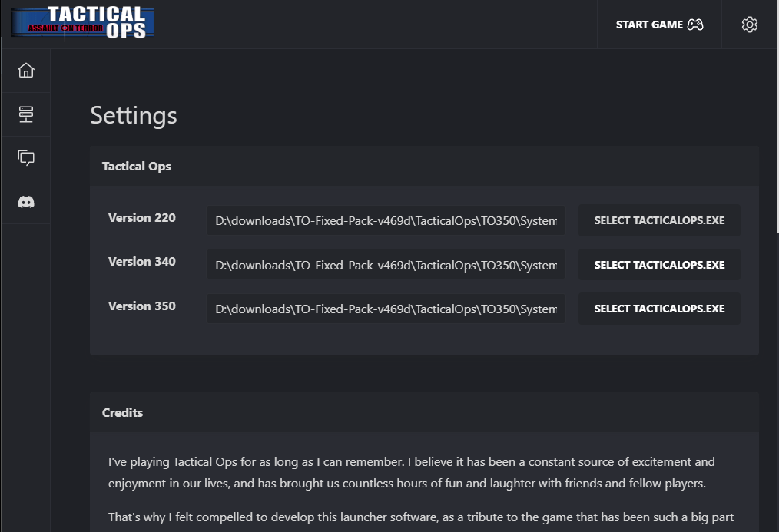
Task: Select TacticalOps.exe for Version 220
Action: (659, 221)
